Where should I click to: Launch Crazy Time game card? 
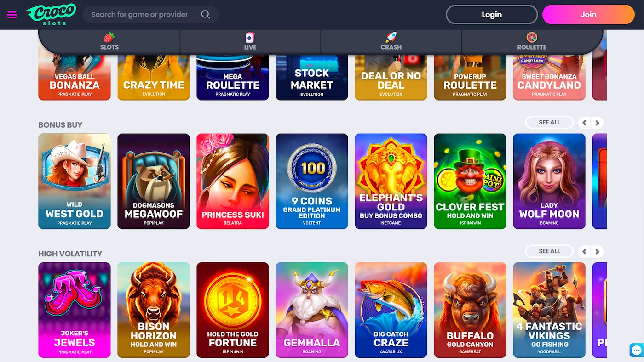pyautogui.click(x=154, y=77)
